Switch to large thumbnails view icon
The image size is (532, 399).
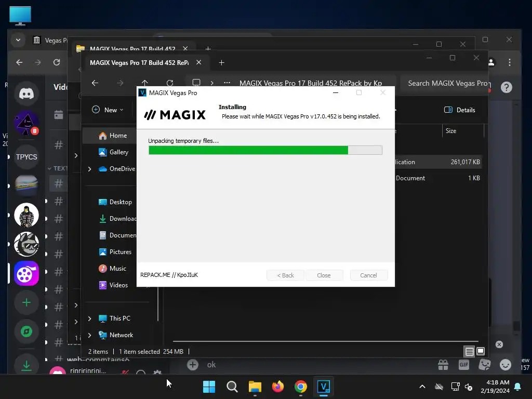[x=481, y=351]
